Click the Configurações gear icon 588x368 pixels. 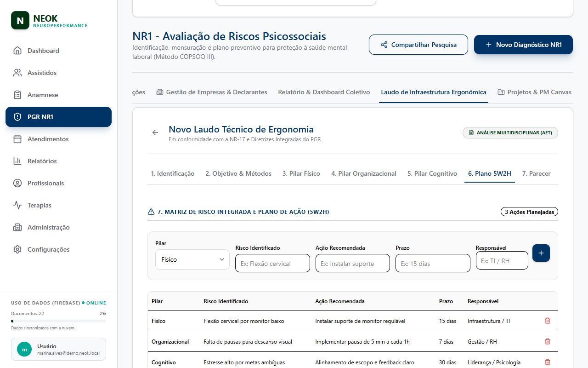[x=17, y=249]
